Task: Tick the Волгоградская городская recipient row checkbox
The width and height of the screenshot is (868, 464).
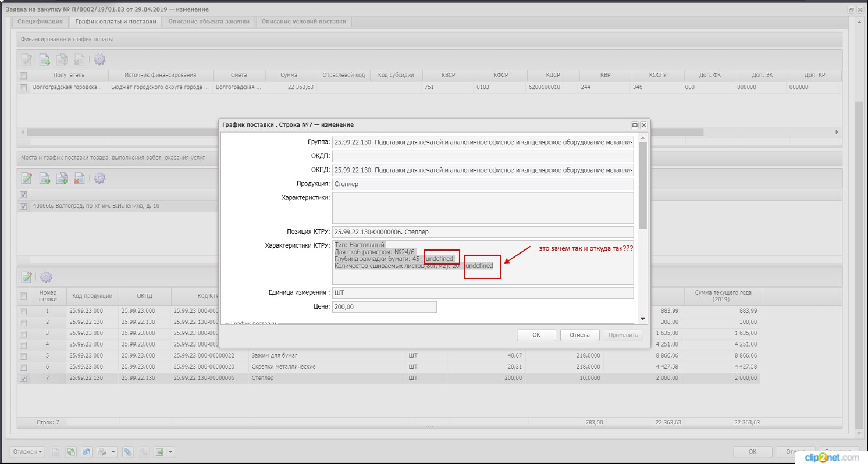Action: 23,88
